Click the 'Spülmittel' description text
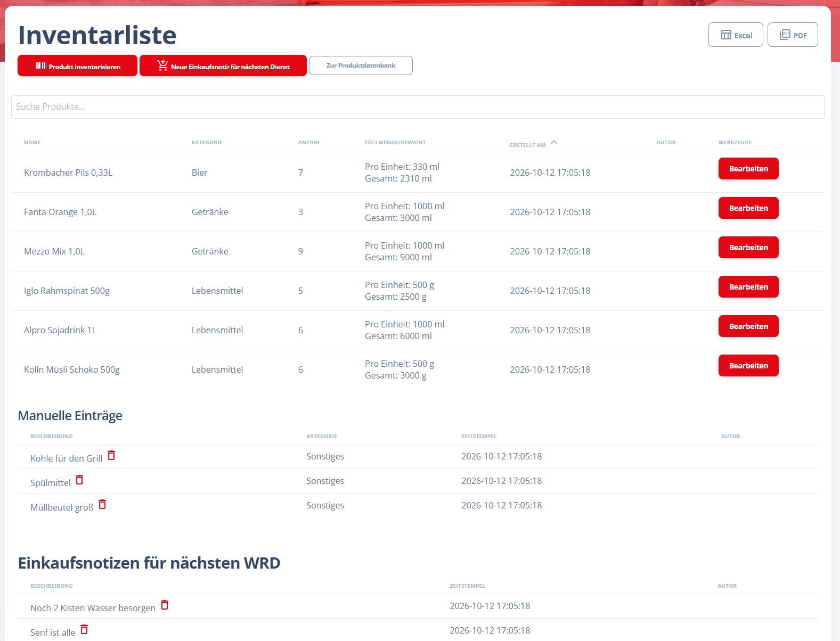 coord(50,483)
